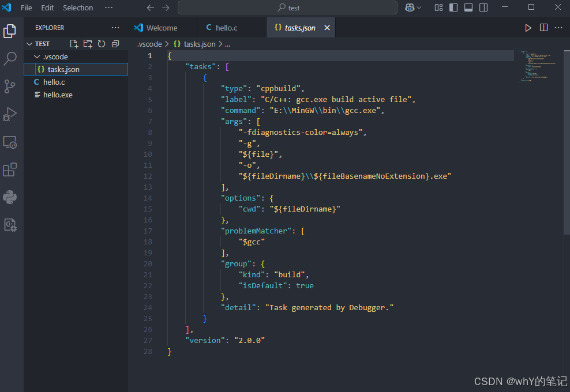Image resolution: width=570 pixels, height=392 pixels.
Task: Open Explorer views and more actions menu
Action: (115, 28)
